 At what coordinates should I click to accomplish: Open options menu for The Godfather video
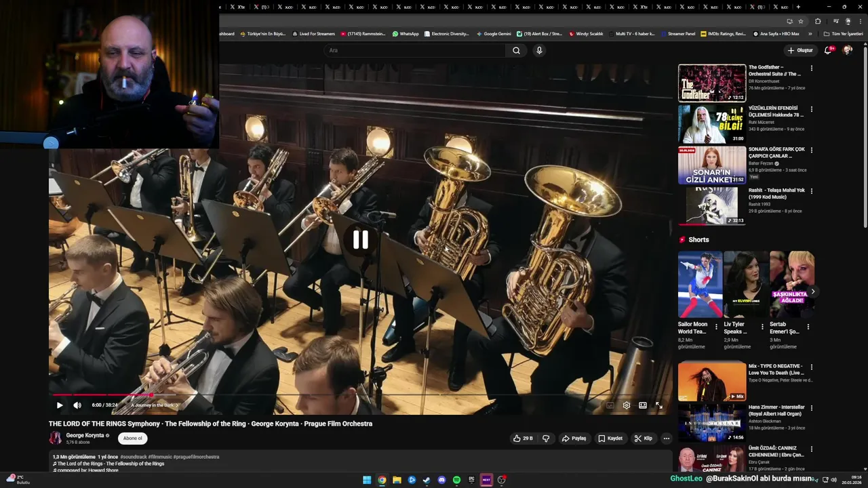pos(811,68)
